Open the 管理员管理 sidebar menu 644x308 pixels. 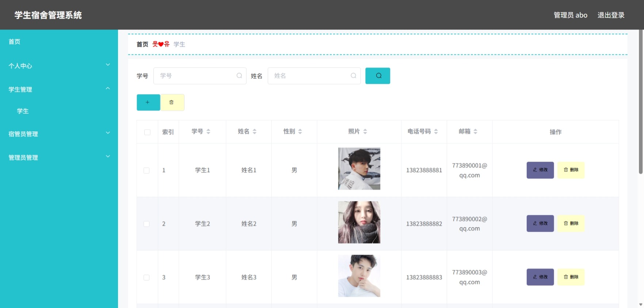click(59, 158)
